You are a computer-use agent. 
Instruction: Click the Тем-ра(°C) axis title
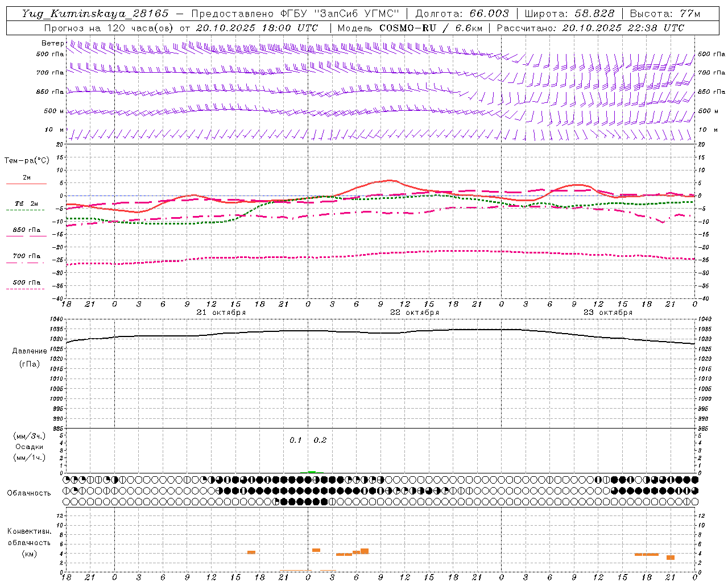tap(27, 161)
